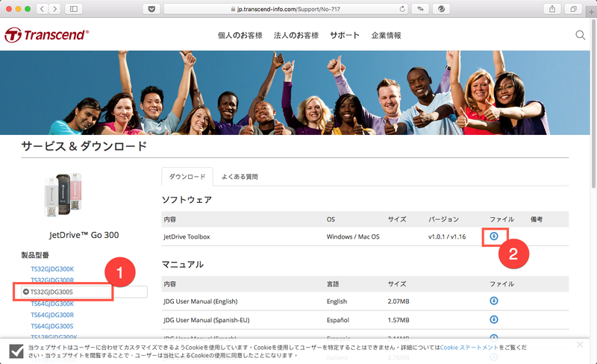Show the Safari sidebar
Image resolution: width=597 pixels, height=364 pixels.
(x=74, y=9)
